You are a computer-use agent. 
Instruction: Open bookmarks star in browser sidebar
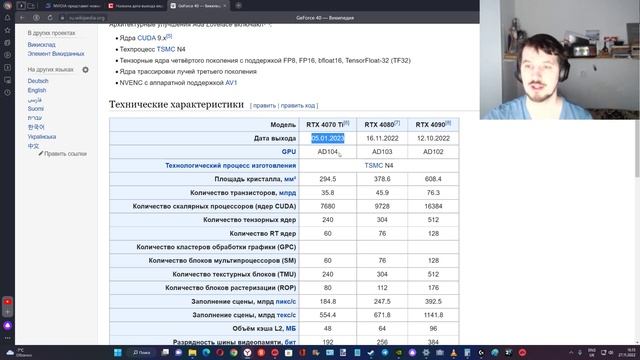click(7, 30)
